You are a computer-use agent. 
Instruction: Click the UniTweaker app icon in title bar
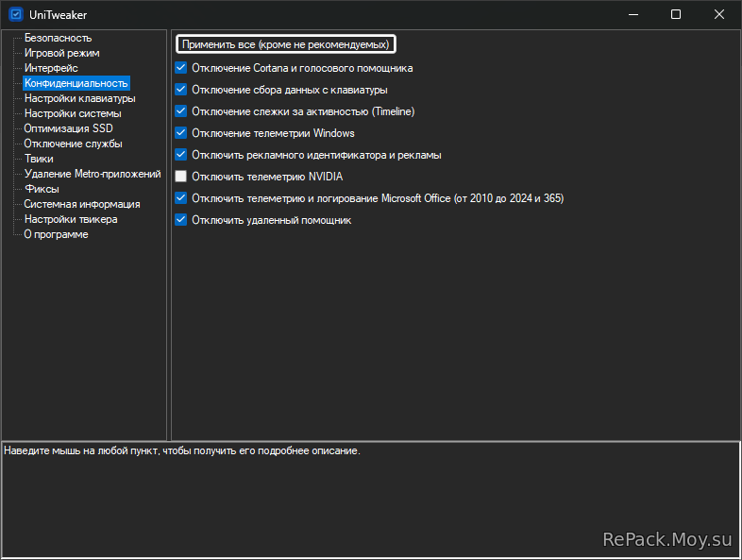coord(16,15)
